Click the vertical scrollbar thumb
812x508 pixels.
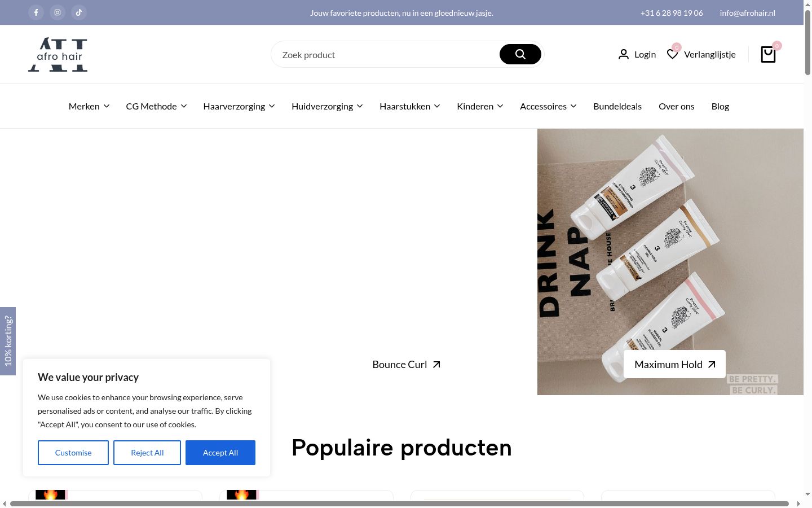coord(807,42)
